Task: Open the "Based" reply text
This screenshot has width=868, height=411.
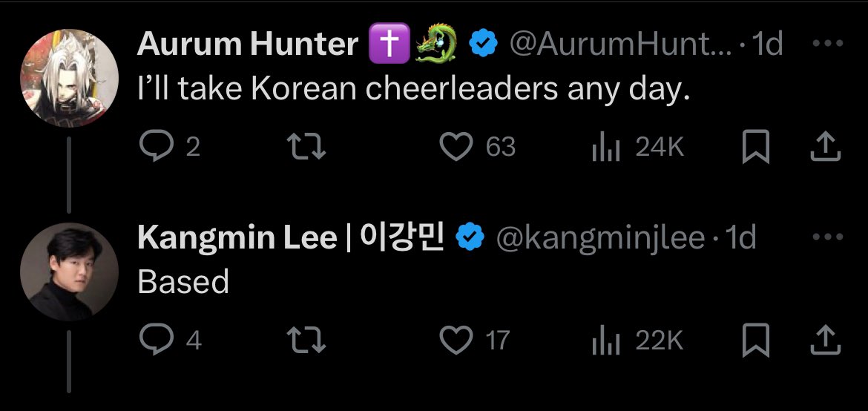Action: pyautogui.click(x=183, y=282)
